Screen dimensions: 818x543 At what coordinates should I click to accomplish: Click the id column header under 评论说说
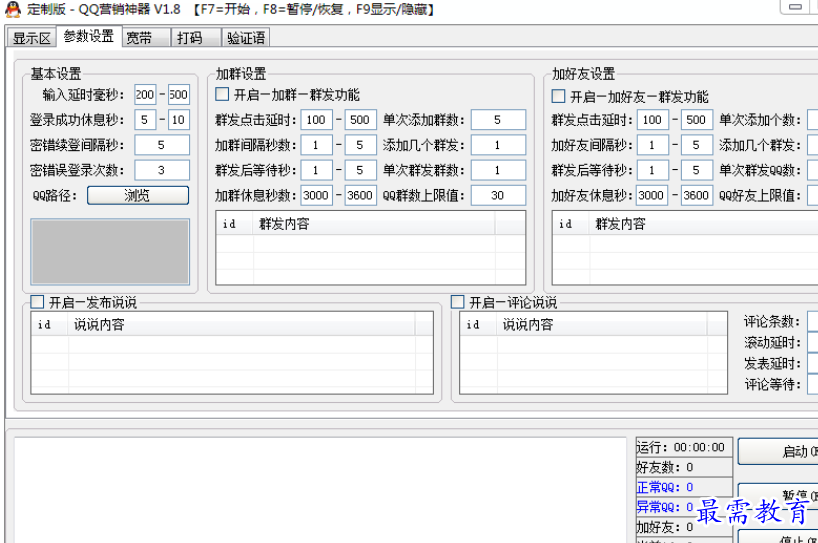click(x=479, y=324)
